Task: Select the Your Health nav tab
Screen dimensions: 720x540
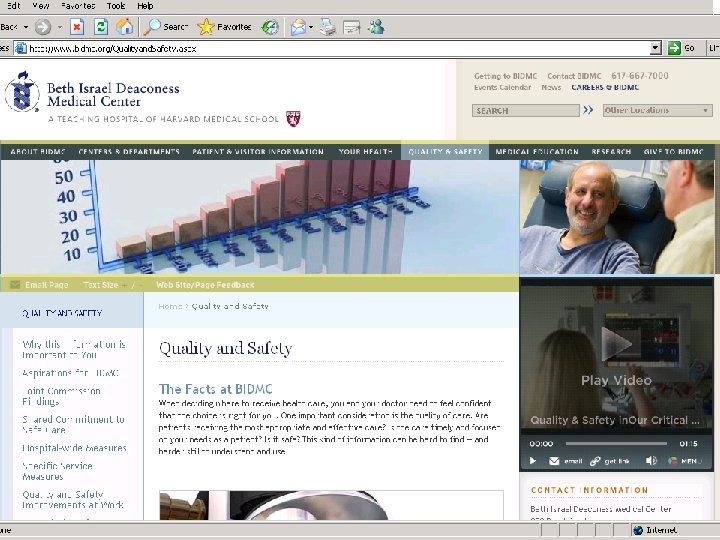Action: point(366,152)
